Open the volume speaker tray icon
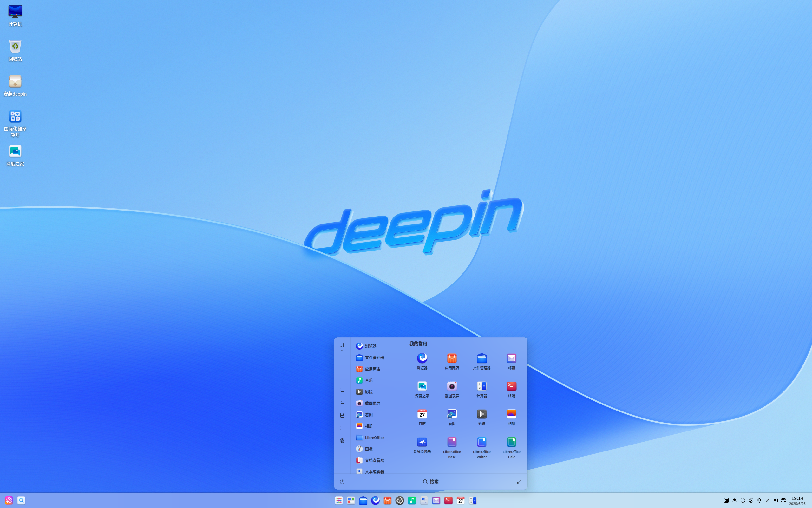Image resolution: width=812 pixels, height=508 pixels. click(x=776, y=500)
